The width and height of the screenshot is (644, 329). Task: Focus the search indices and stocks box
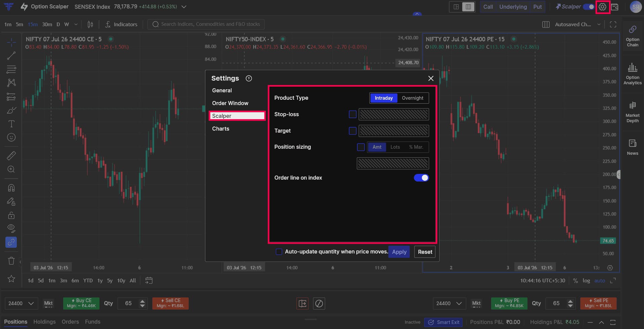click(x=206, y=24)
